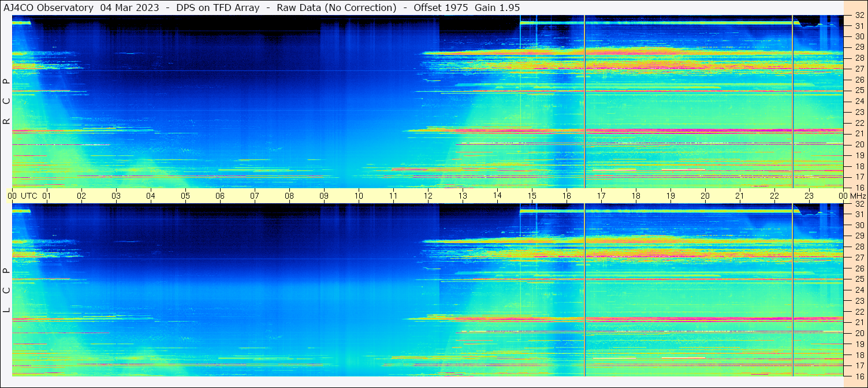Click the 19 hour mark on UTC axis
This screenshot has height=388, width=868.
click(670, 196)
